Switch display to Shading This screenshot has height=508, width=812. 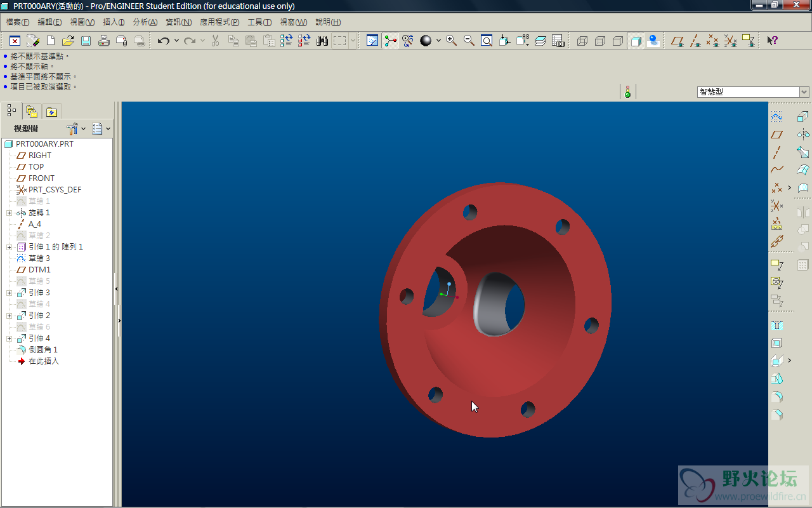coord(636,41)
